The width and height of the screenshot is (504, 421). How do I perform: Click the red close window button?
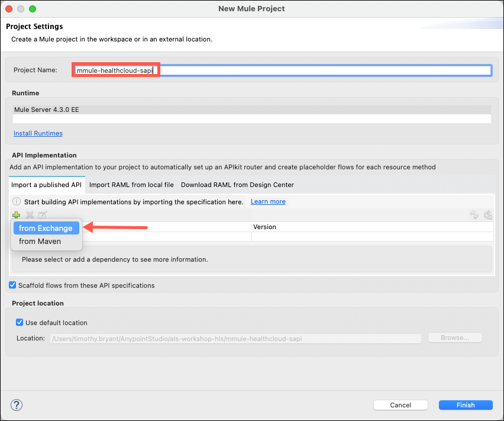[x=9, y=9]
